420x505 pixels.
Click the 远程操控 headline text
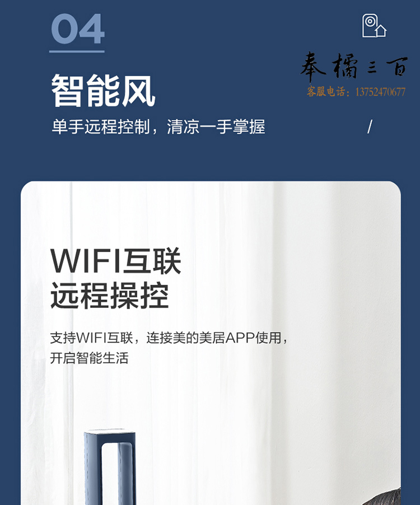[110, 295]
